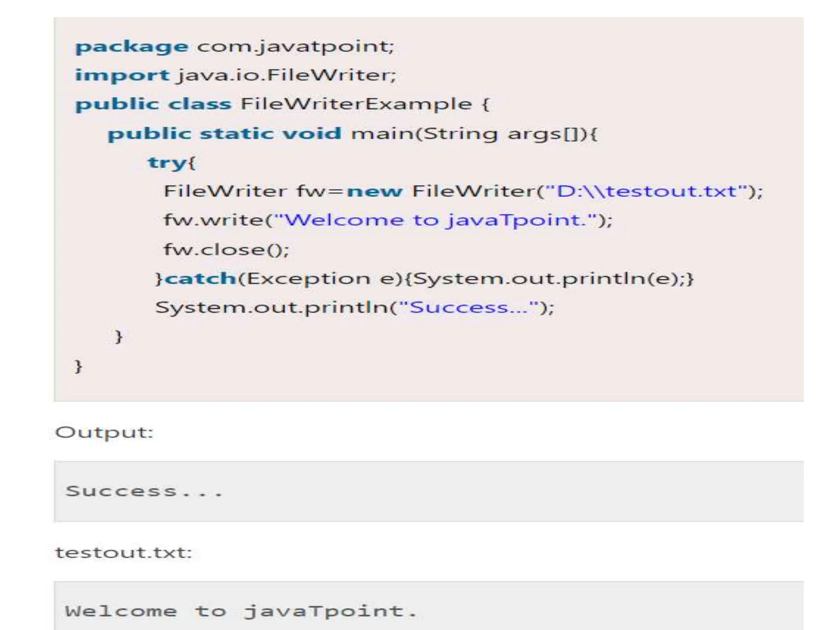Click 'Success...' text in output box
The image size is (840, 630).
pos(144,491)
